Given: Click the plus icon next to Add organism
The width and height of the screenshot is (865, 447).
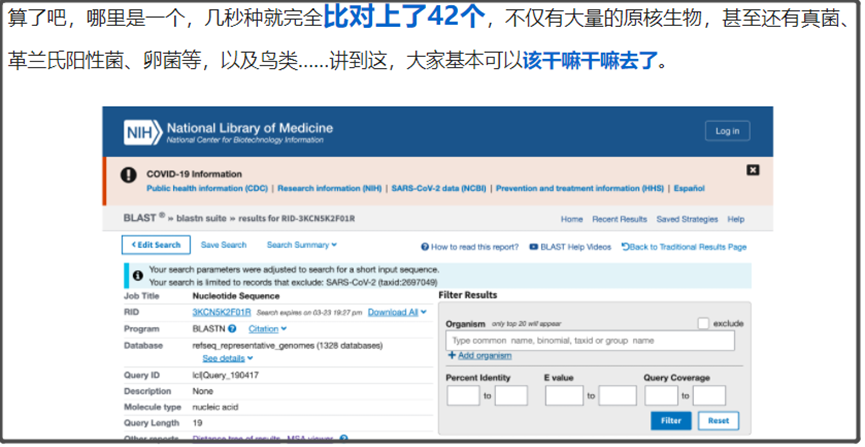Looking at the screenshot, I should click(x=452, y=355).
